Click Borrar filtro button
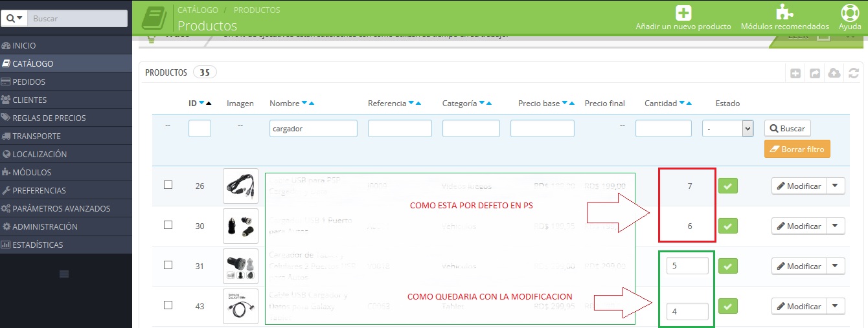The width and height of the screenshot is (868, 328). [x=797, y=149]
